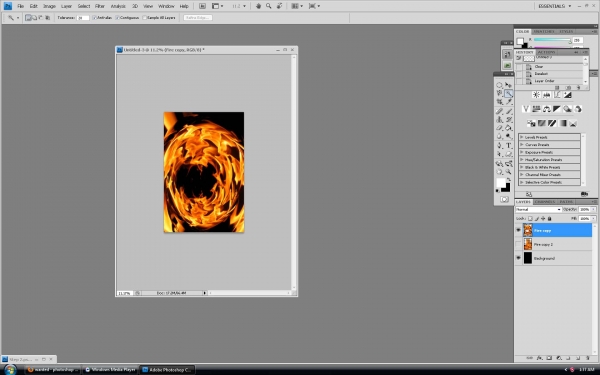Viewport: 600px width, 375px height.
Task: Add a Curves adjustment
Action: tap(557, 95)
